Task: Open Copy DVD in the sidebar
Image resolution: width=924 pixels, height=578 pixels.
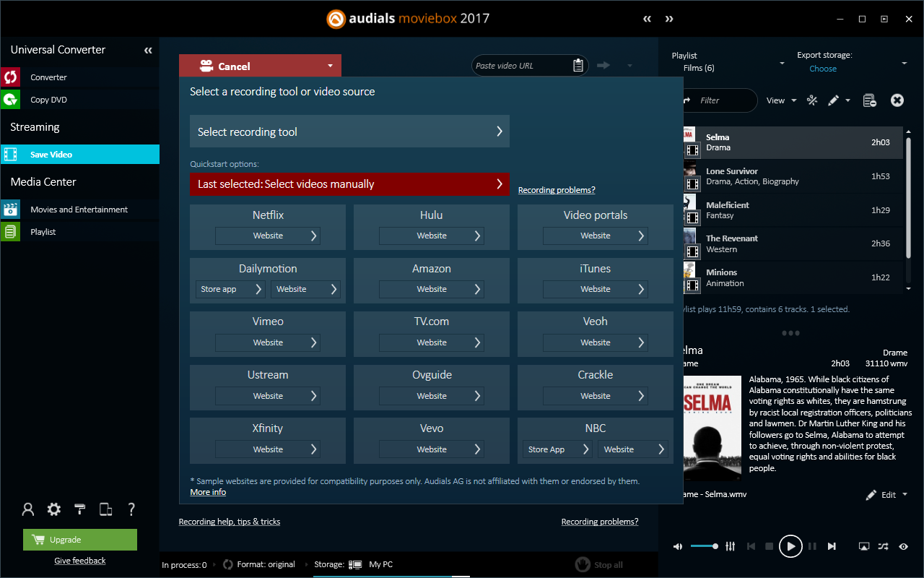Action: [48, 100]
